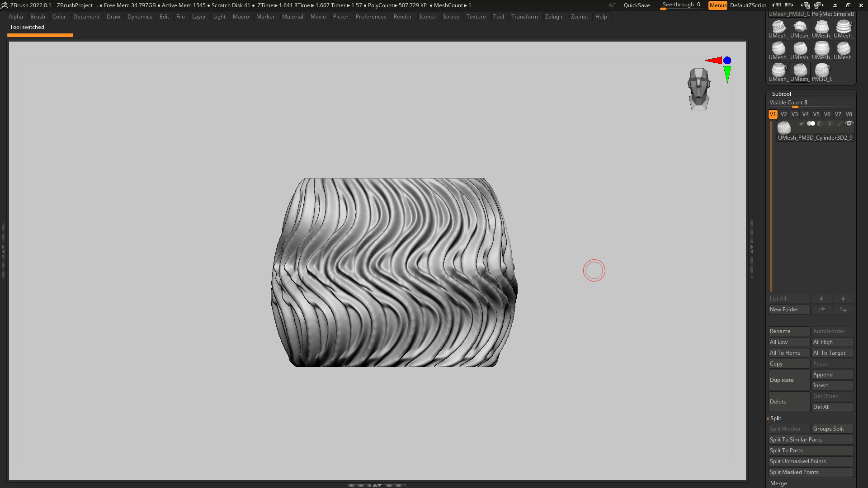Expand the Merge section
868x488 pixels.
click(778, 483)
